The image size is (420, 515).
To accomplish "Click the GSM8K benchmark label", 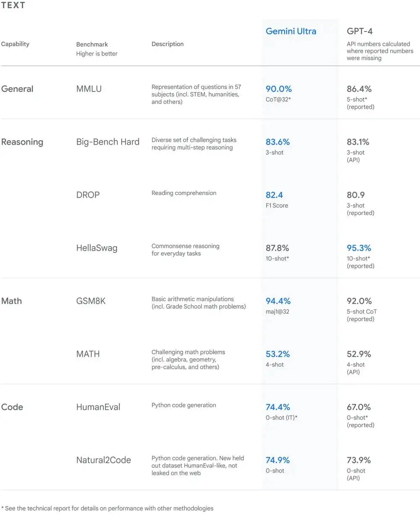I will [91, 301].
